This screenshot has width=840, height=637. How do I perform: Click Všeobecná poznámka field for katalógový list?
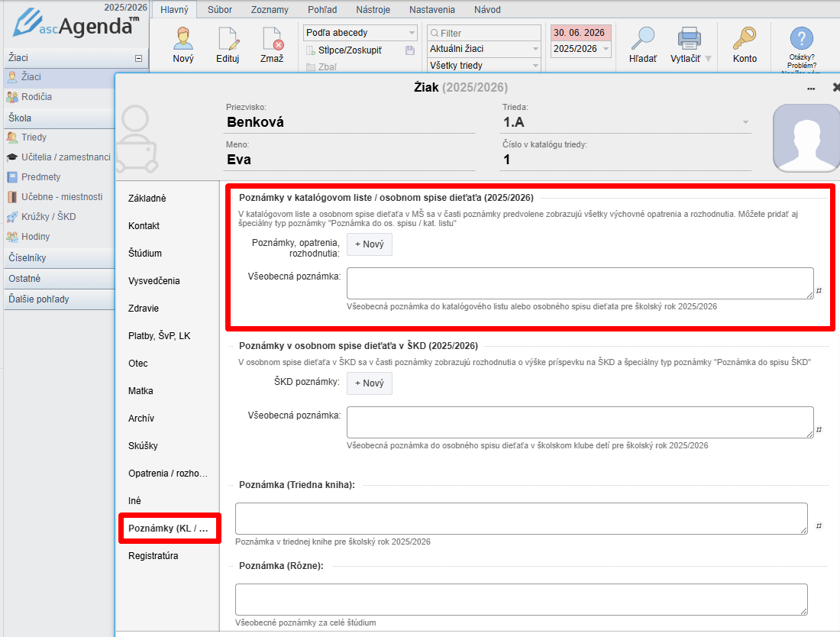580,283
